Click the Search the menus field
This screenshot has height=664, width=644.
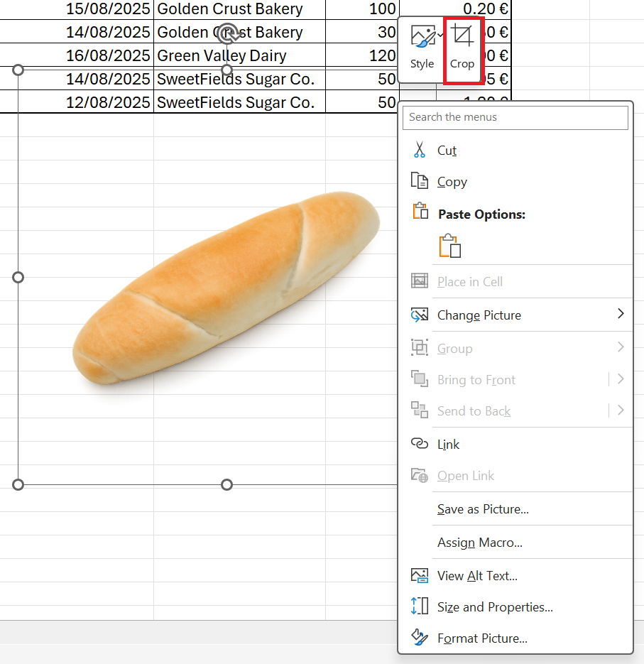[x=515, y=117]
